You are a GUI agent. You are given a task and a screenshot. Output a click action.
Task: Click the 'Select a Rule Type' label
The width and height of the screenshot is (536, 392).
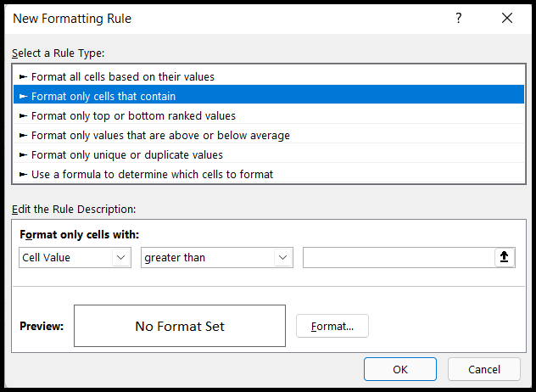58,53
